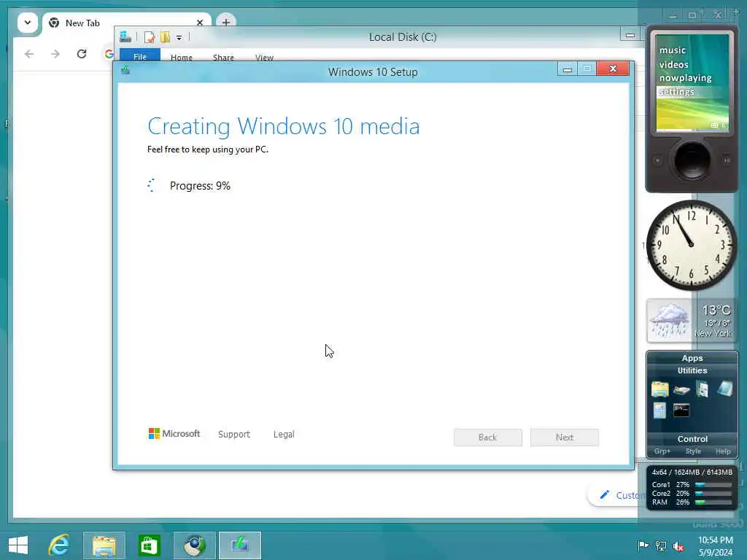Open the calculator icon in Utilities gadget
Viewport: 747px width, 560px height.
click(659, 410)
